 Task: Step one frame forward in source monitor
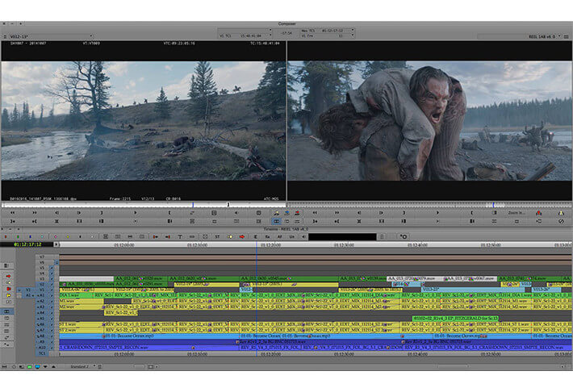(79, 213)
